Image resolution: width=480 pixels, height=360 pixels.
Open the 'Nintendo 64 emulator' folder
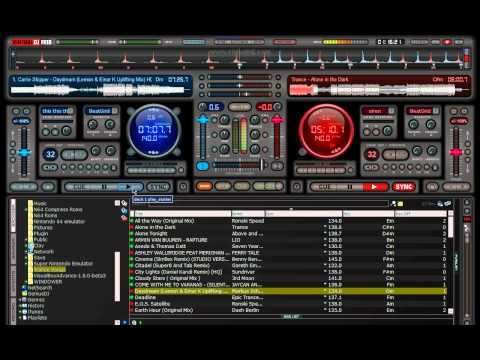(59, 221)
